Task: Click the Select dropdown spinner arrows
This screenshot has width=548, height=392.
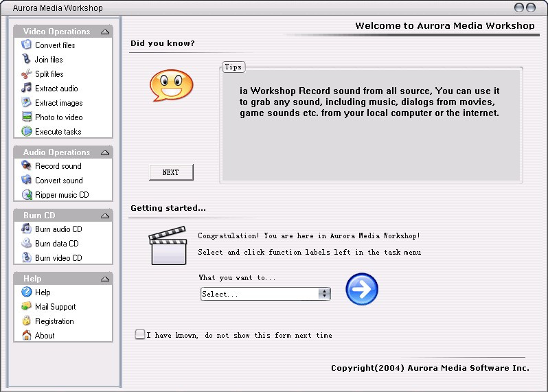Action: pos(324,294)
